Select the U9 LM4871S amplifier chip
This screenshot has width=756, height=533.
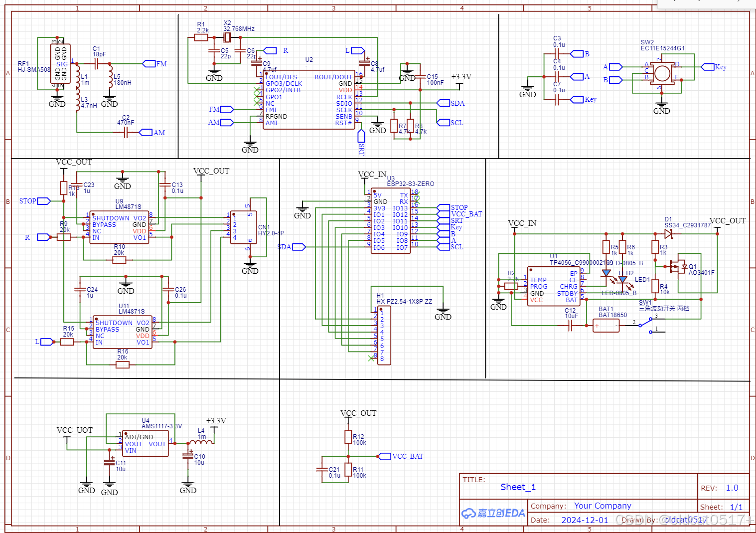pyautogui.click(x=119, y=228)
